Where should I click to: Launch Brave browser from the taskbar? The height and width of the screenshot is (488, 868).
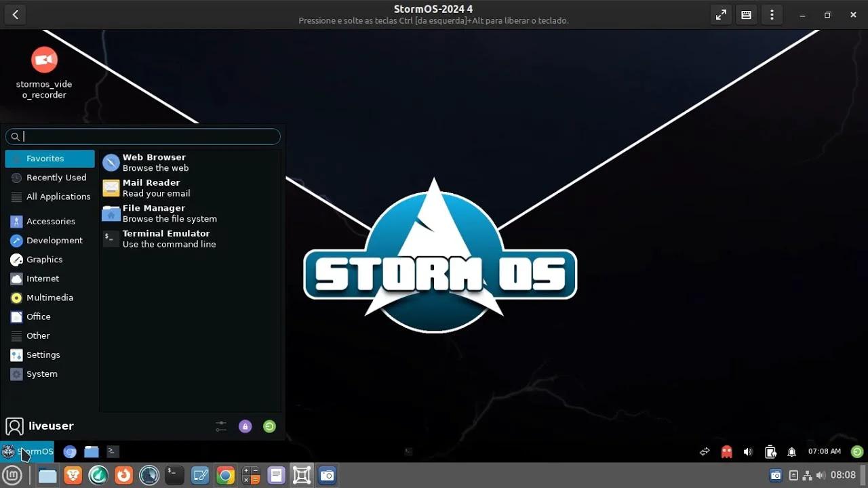[x=73, y=475]
